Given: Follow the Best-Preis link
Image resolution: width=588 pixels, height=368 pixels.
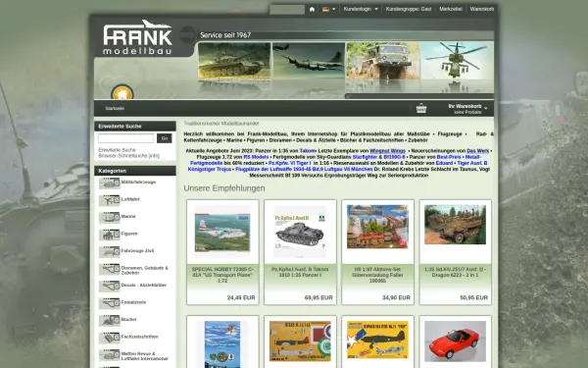Looking at the screenshot, I should (449, 157).
